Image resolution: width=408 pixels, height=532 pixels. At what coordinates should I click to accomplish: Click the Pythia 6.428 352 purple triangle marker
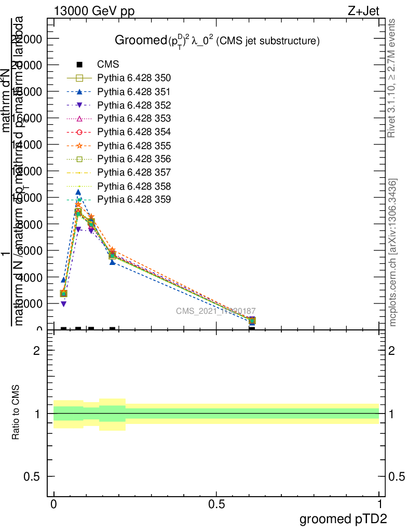tap(79, 105)
